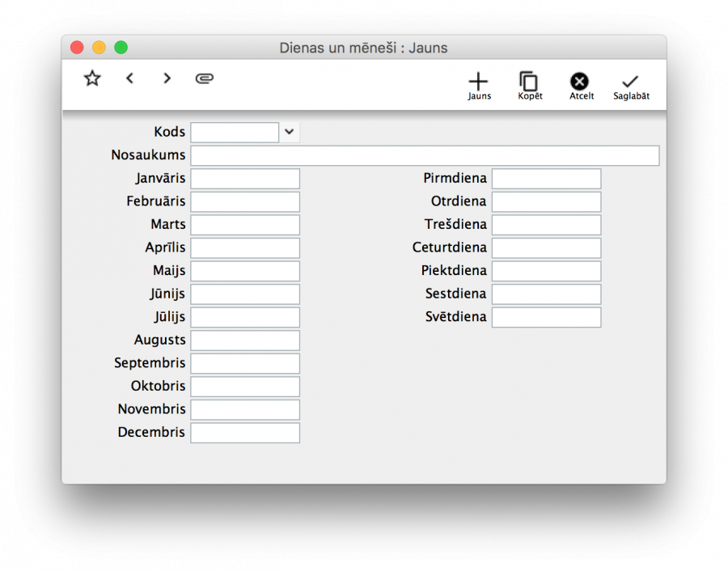Select the Augusts text box
This screenshot has width=728, height=571.
pos(245,340)
